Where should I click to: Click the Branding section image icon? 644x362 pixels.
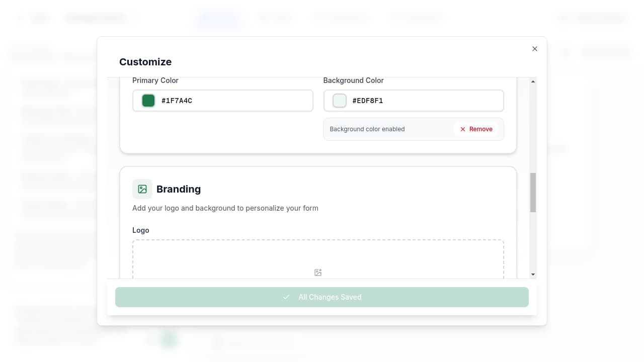click(142, 189)
